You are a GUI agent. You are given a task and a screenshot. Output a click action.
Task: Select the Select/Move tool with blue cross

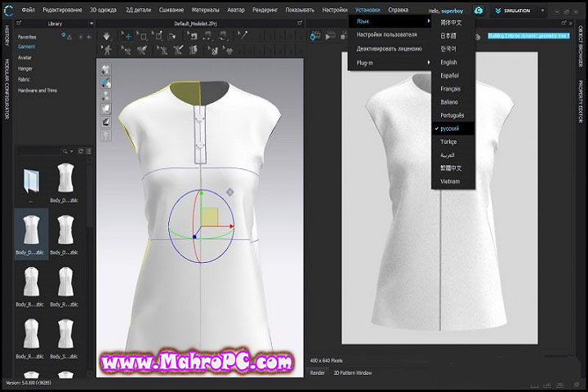pos(127,36)
